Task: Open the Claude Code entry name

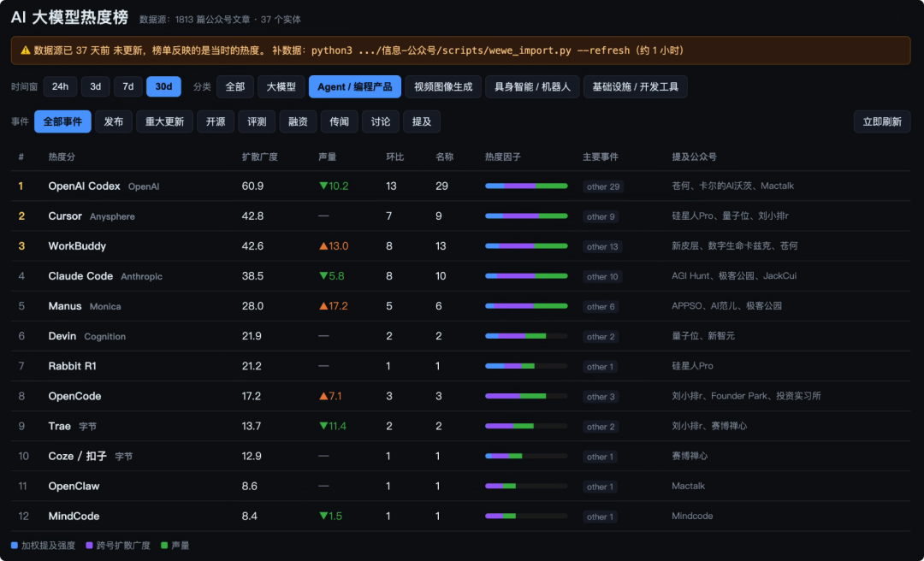Action: pos(80,276)
